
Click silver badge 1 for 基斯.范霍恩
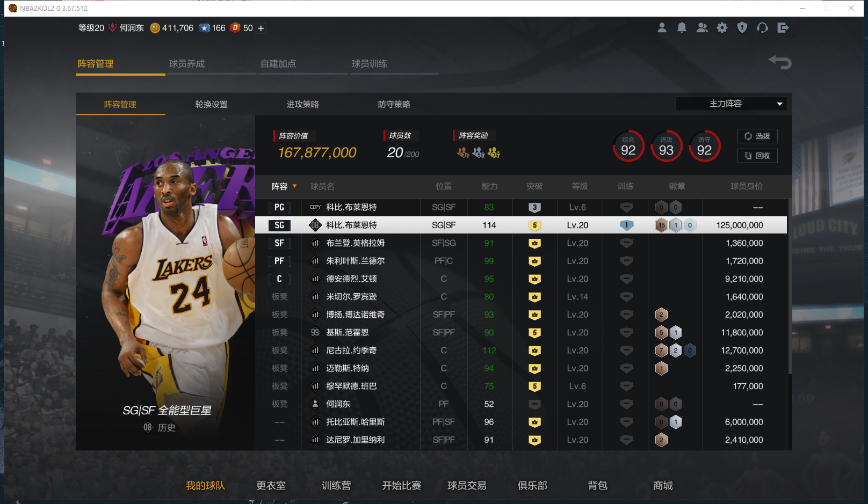[x=676, y=333]
